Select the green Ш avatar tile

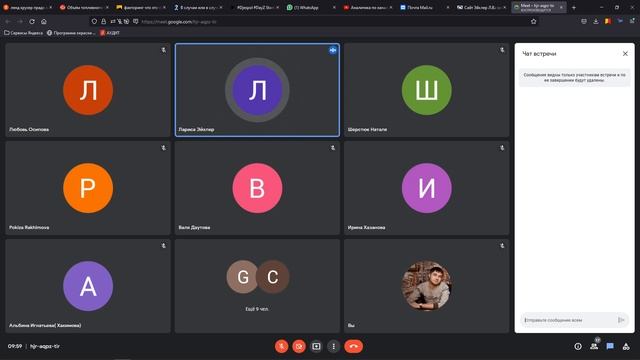(x=427, y=90)
